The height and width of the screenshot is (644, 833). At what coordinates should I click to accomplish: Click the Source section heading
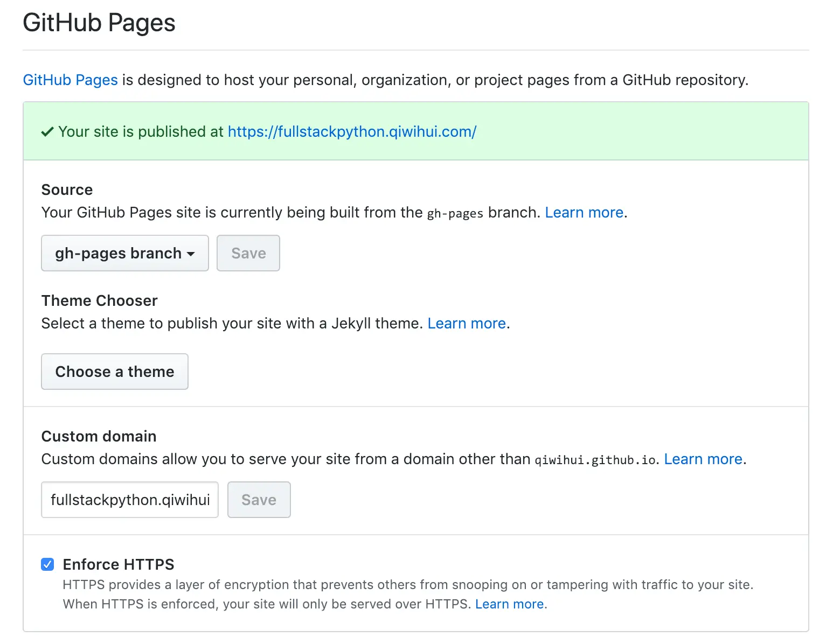pyautogui.click(x=67, y=190)
